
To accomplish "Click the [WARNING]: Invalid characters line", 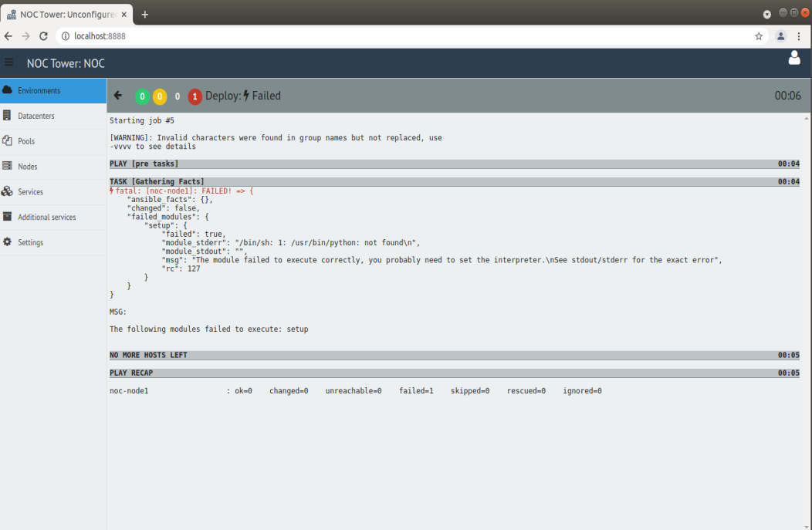I will 276,137.
